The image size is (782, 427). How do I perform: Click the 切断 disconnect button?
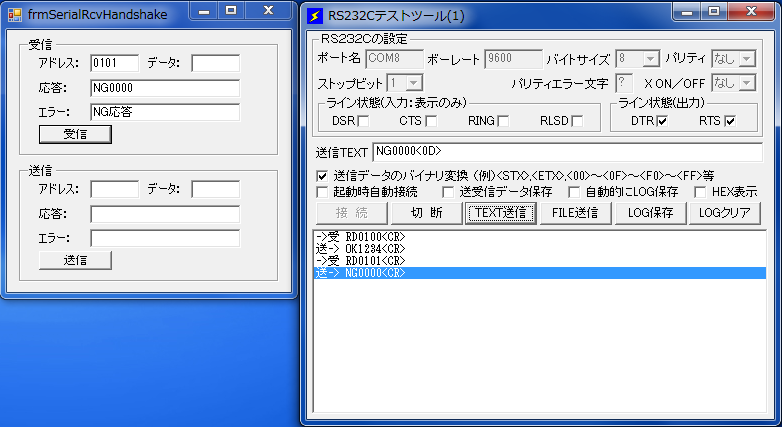click(x=426, y=213)
